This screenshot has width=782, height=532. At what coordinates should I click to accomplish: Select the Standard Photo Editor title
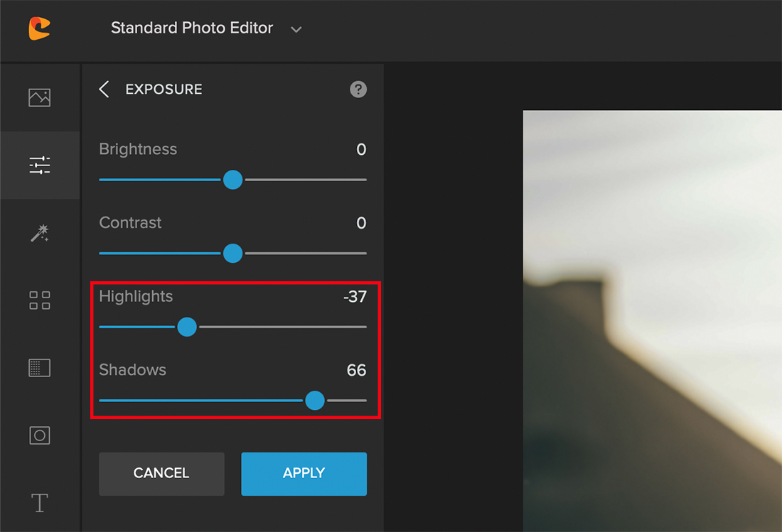click(191, 28)
